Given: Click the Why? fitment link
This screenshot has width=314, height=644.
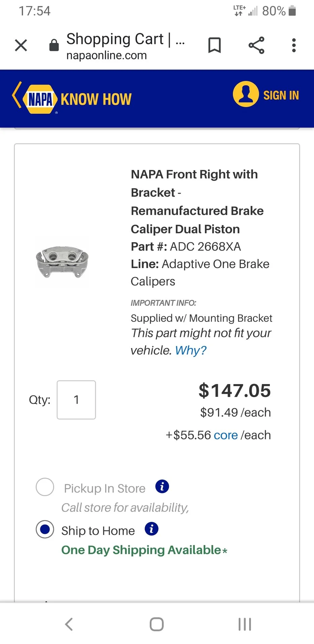Looking at the screenshot, I should point(190,350).
